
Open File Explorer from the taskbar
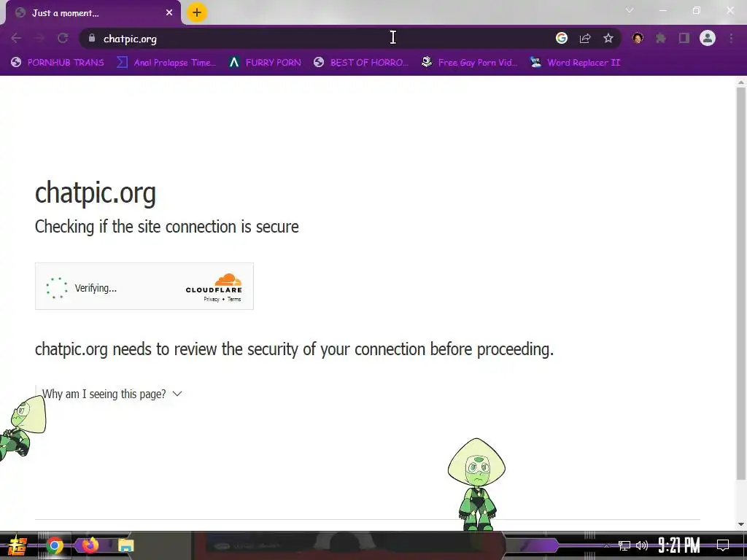(x=125, y=545)
